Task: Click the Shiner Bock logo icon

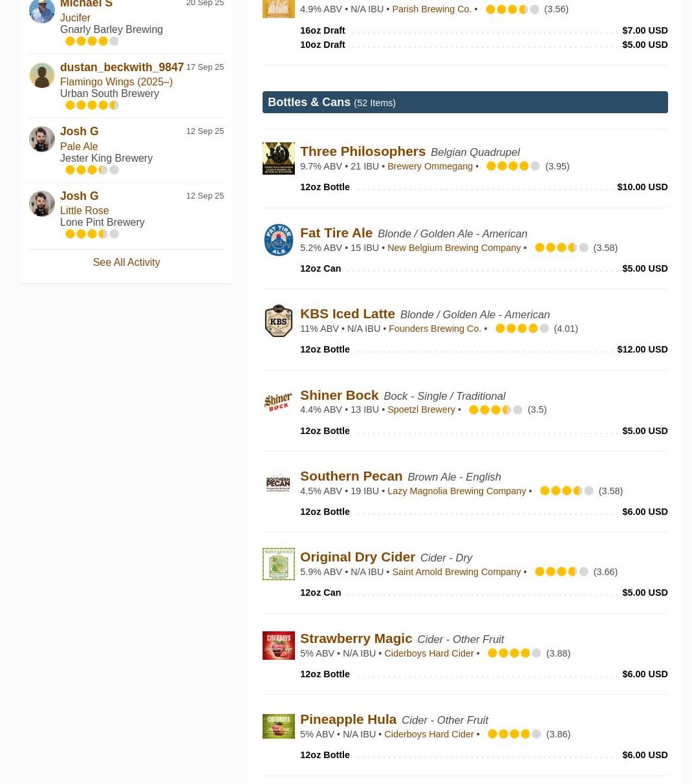Action: [279, 402]
